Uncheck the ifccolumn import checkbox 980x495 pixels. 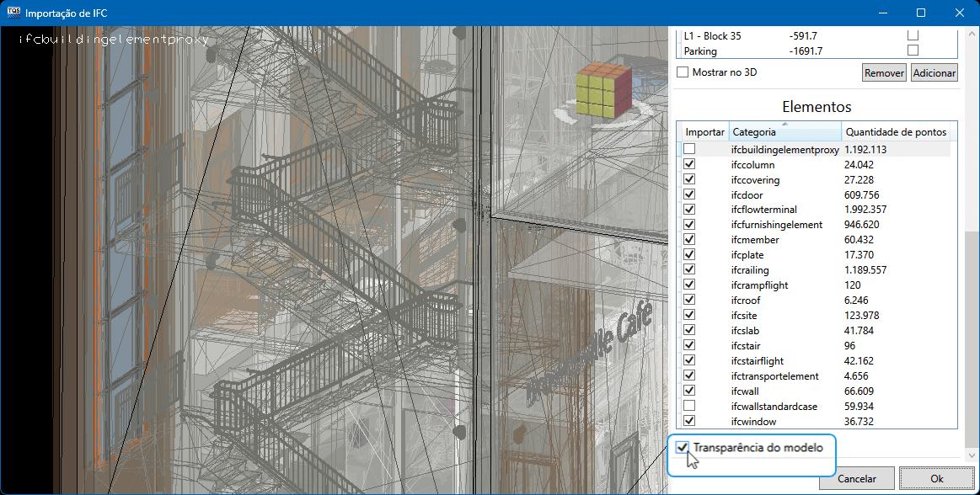point(689,165)
